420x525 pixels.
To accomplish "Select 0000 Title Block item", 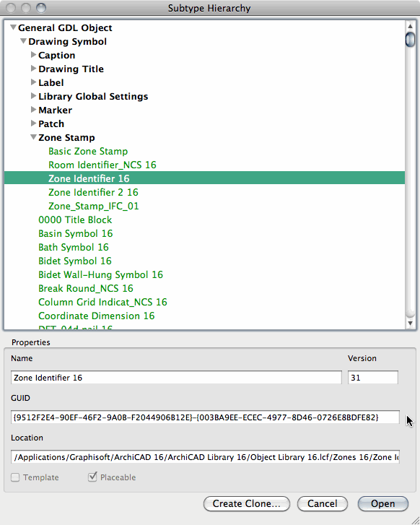I will [75, 220].
